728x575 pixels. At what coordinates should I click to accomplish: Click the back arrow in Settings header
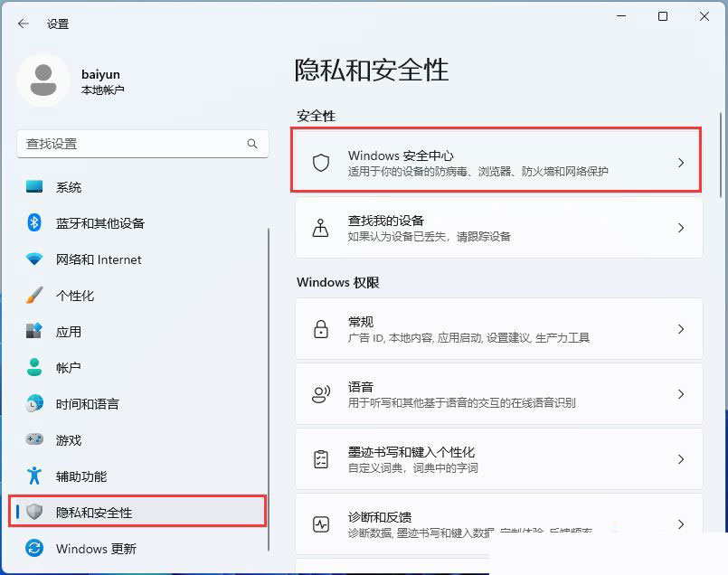click(x=24, y=24)
